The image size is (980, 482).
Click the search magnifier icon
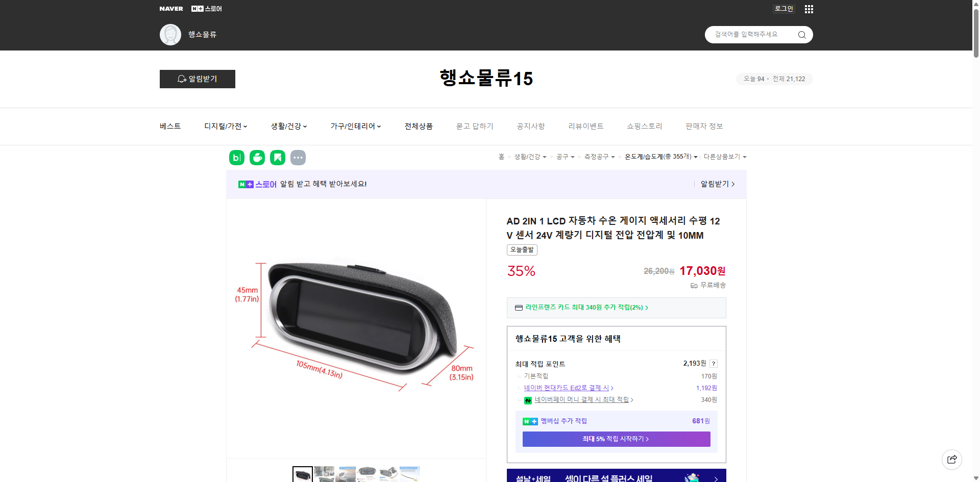(801, 34)
